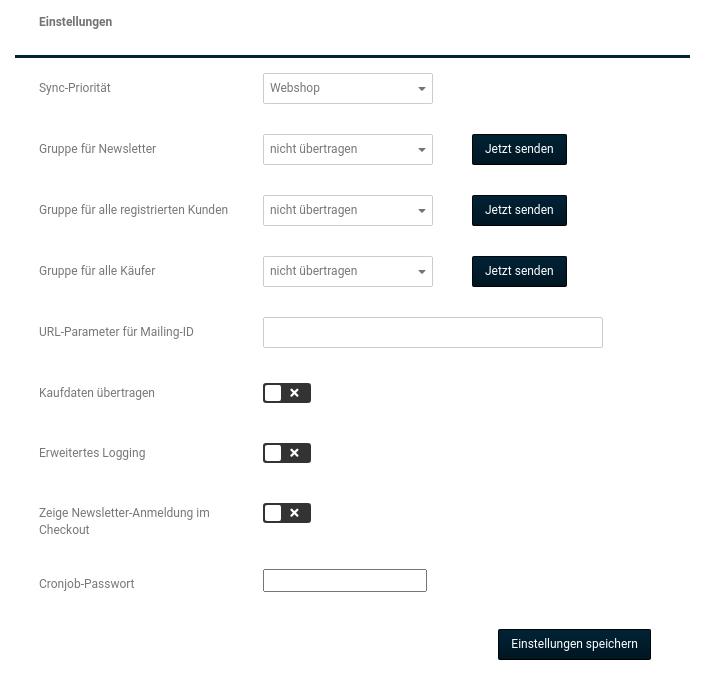Click the Cronjob-Passwort label
The height and width of the screenshot is (684, 705).
(x=87, y=584)
